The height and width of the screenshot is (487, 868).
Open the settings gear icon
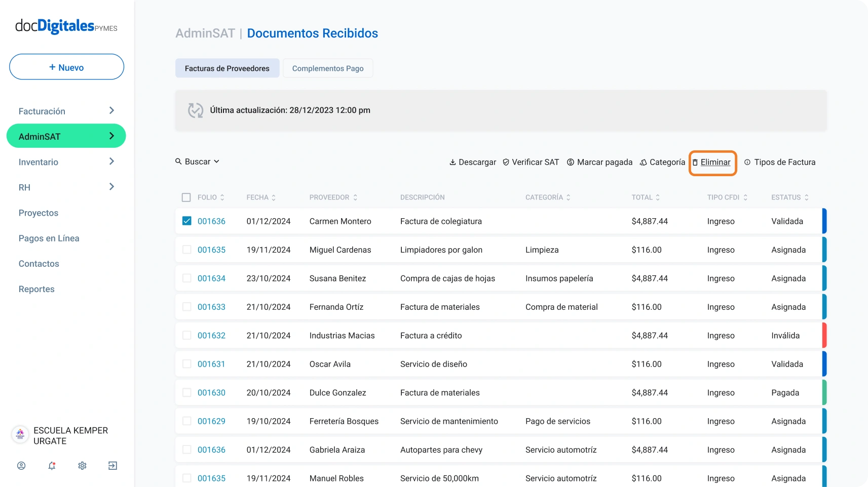(x=82, y=466)
